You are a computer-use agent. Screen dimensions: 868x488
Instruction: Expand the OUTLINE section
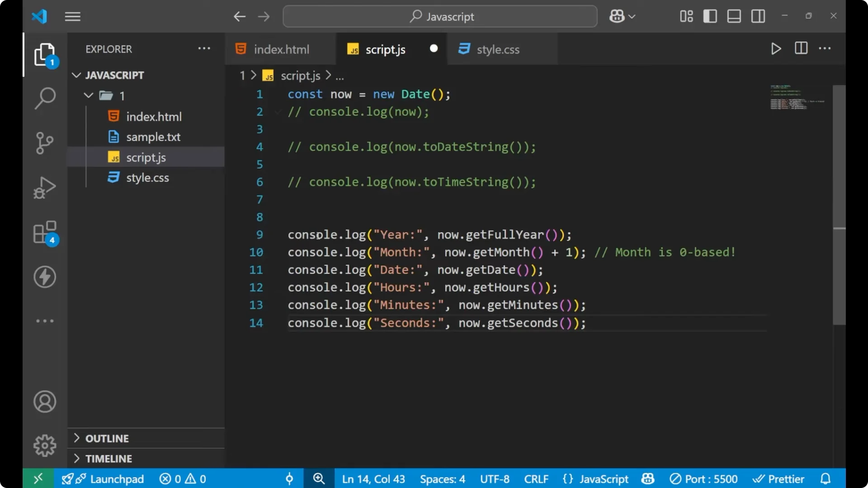click(107, 438)
